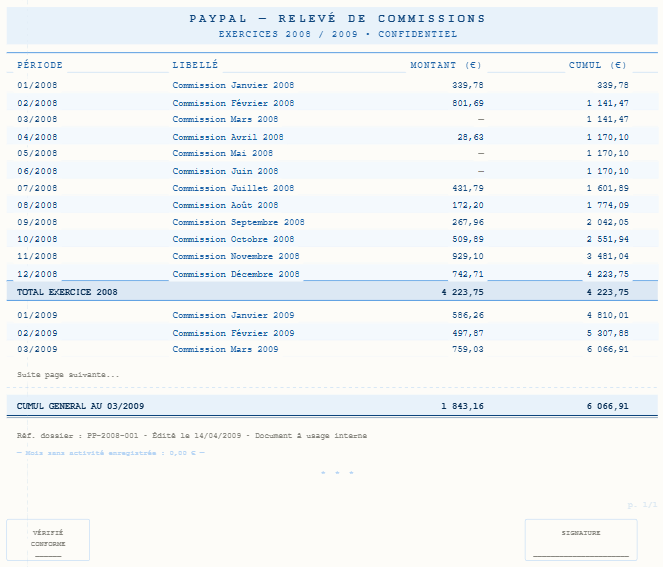
Task: Click cumulative value 4 810,01
Action: tap(608, 315)
